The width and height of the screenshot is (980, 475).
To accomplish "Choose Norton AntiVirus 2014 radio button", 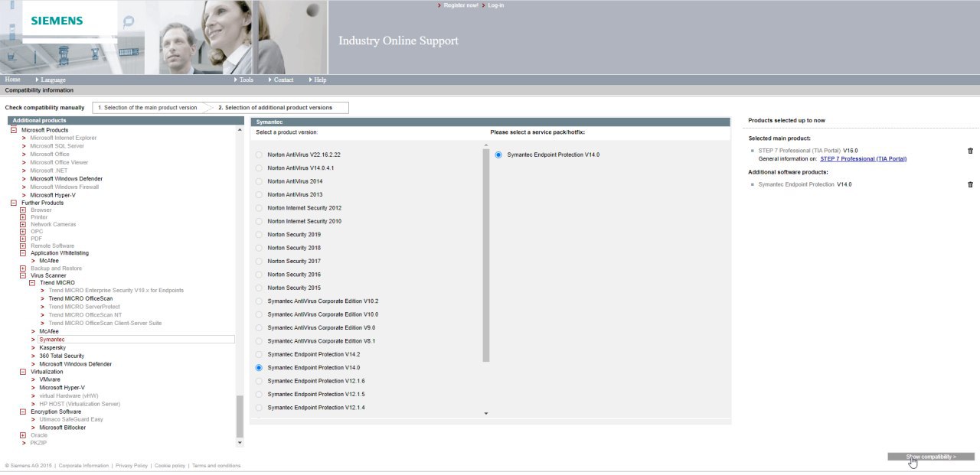I will tap(259, 181).
